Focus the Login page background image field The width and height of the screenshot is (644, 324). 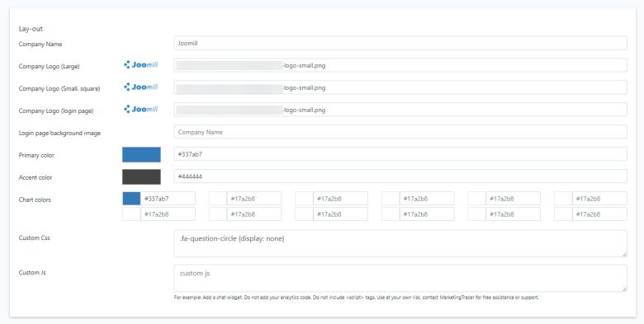coord(400,132)
